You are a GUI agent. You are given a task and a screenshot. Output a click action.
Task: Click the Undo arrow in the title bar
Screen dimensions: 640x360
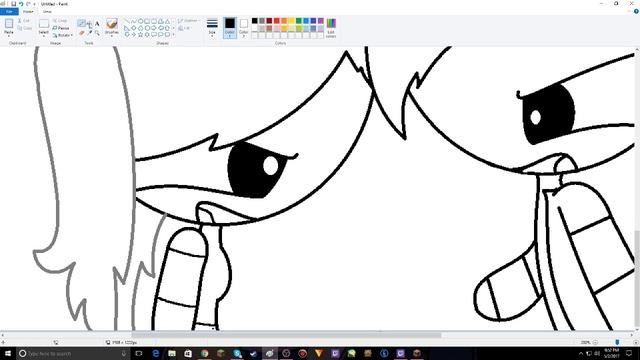click(21, 4)
